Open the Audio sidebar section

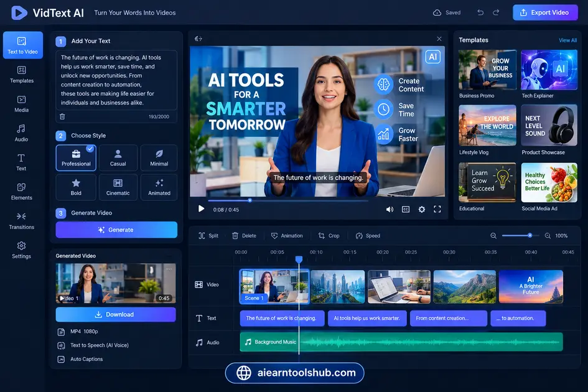click(21, 133)
